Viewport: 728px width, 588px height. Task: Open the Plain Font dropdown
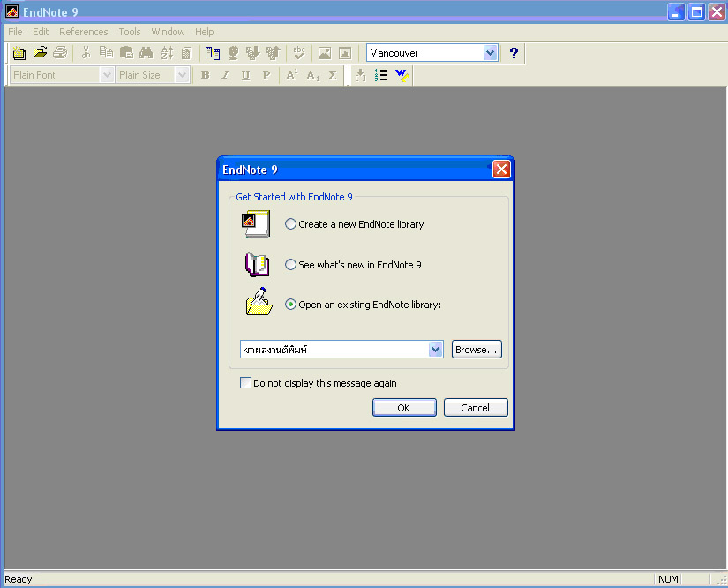(x=107, y=75)
